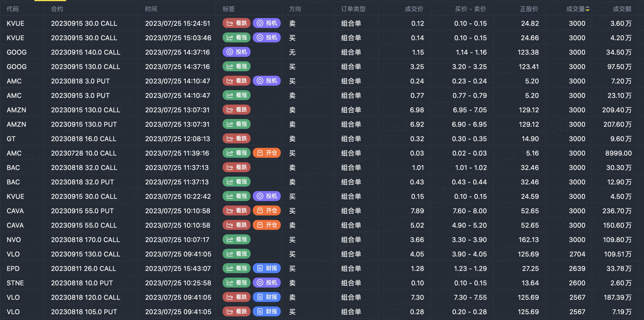Click 投机 tag in KVUE 15:24:51 row
The width and height of the screenshot is (644, 320).
(267, 23)
